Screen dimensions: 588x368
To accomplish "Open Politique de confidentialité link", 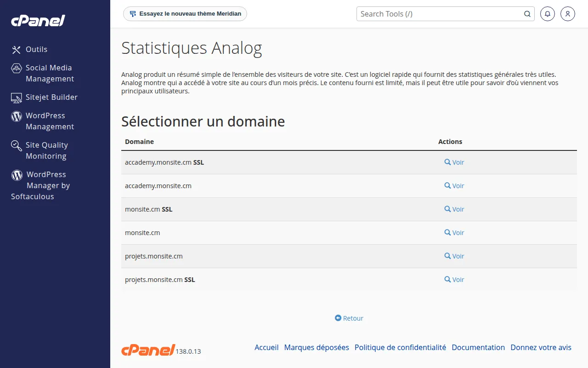I will click(400, 347).
